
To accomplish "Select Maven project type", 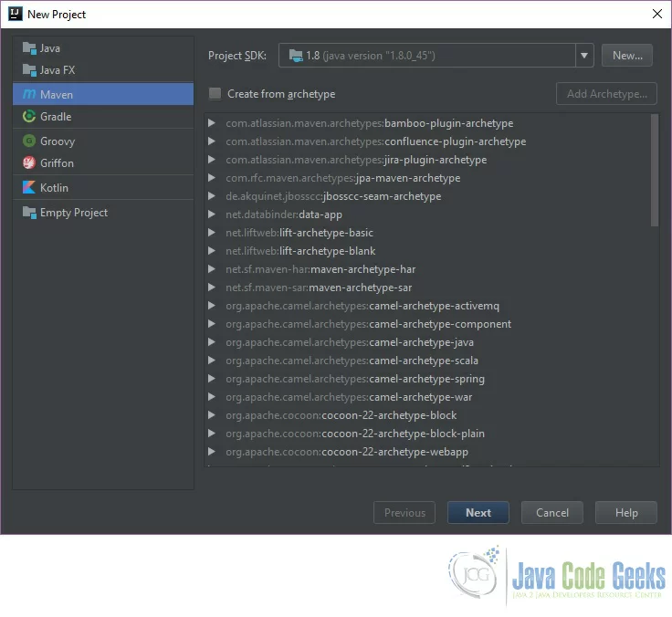I will pyautogui.click(x=103, y=94).
